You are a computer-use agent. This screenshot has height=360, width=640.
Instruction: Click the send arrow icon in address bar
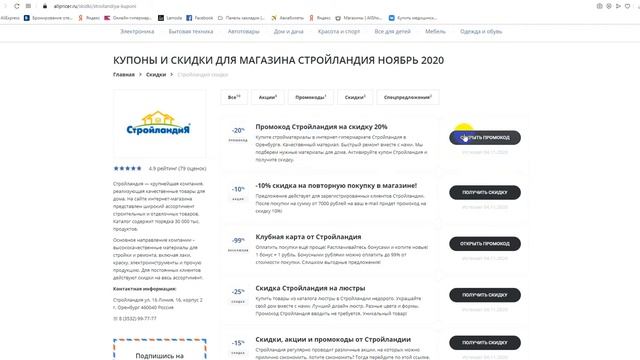click(x=618, y=6)
